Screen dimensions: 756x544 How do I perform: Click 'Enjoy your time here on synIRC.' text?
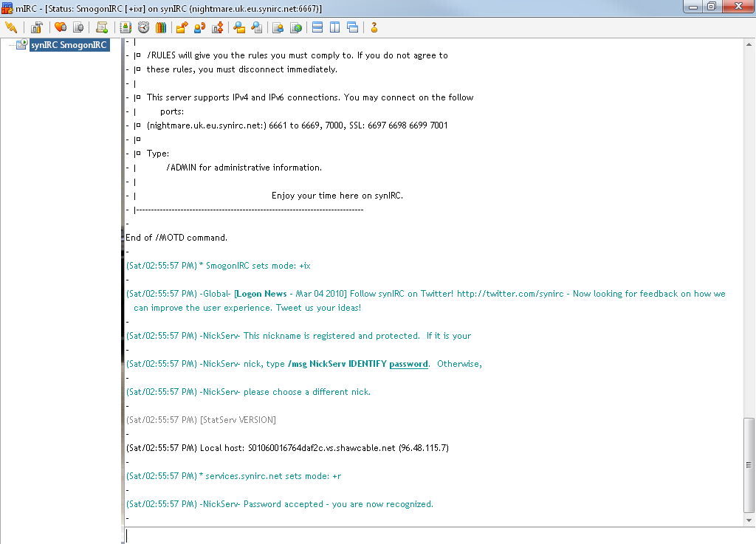click(x=337, y=196)
